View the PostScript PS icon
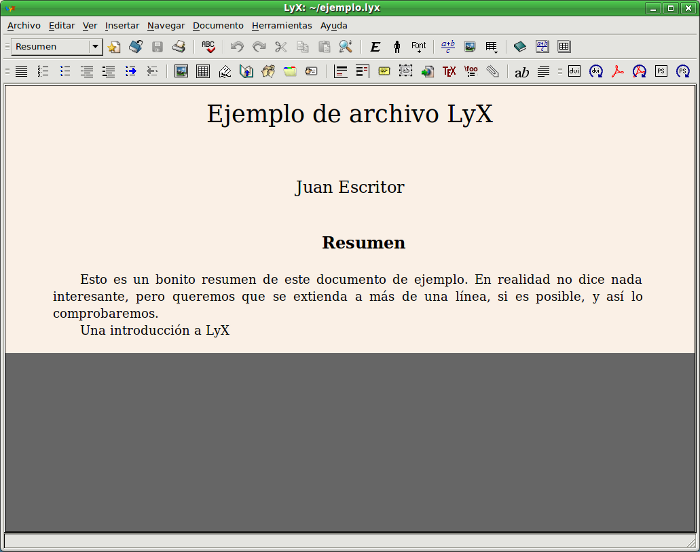 pyautogui.click(x=661, y=71)
